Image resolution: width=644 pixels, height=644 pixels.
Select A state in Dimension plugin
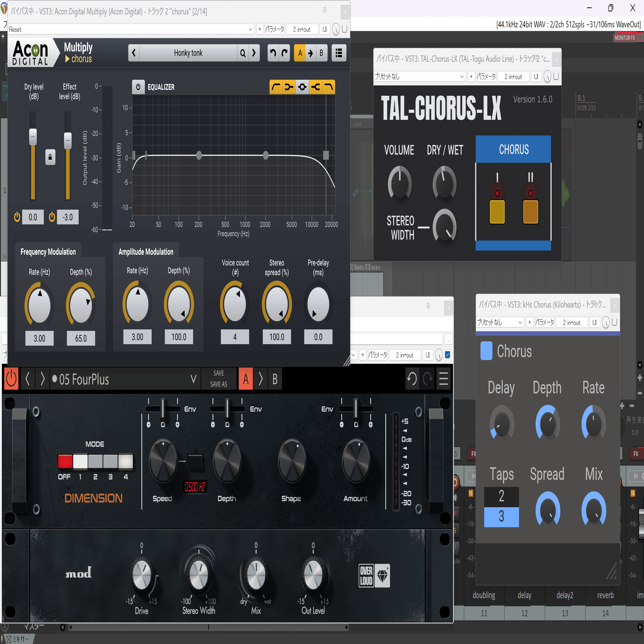point(245,379)
